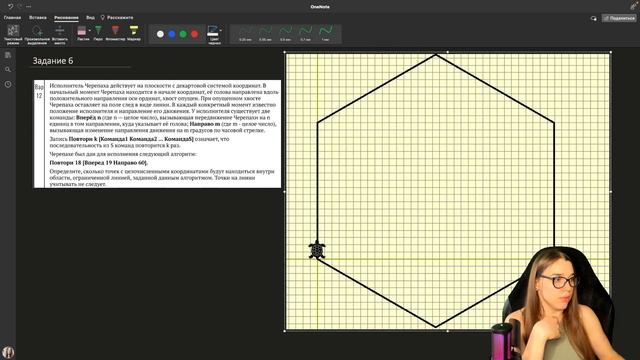Click the top-right handle of hexagon image
Viewport: 640px width, 360px height.
[611, 52]
